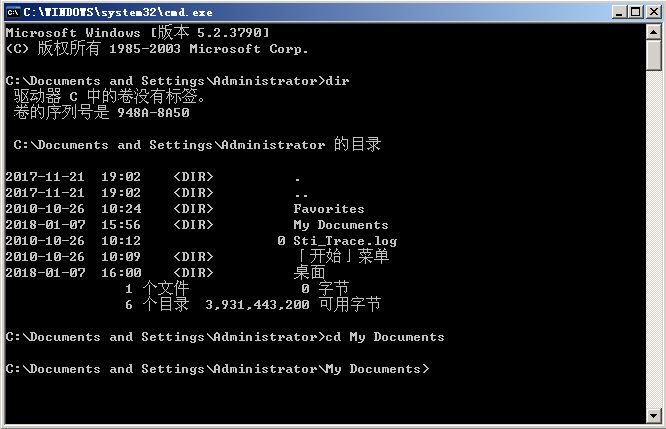666x429 pixels.
Task: Click the serial number 948A-8A50
Action: (153, 113)
